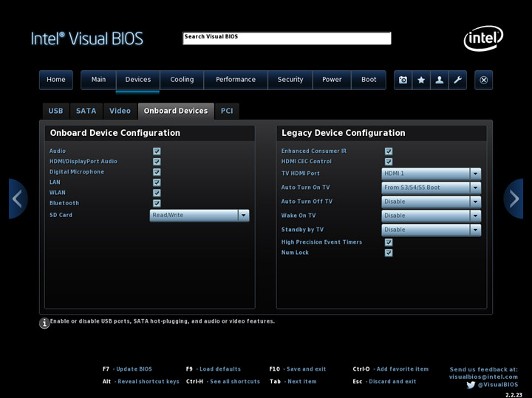Open the Auto Turn On TV dropdown
Image resolution: width=532 pixels, height=398 pixels.
point(432,188)
